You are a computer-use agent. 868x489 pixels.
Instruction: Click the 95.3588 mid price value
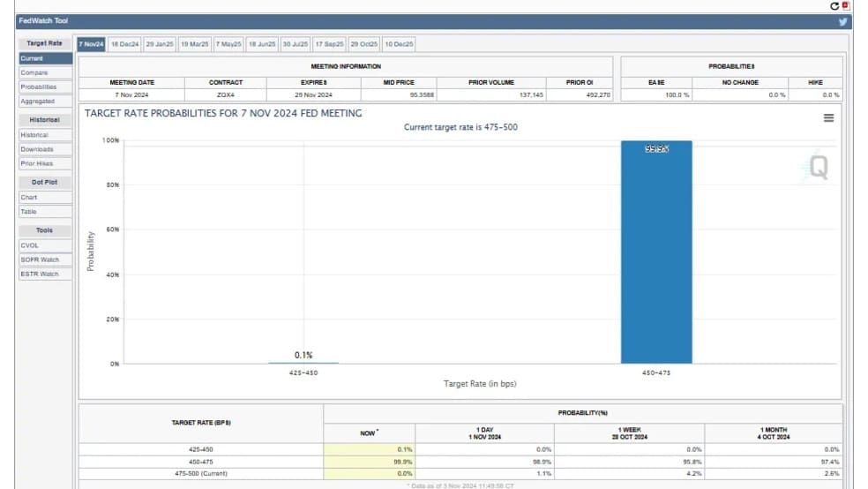[x=422, y=94]
